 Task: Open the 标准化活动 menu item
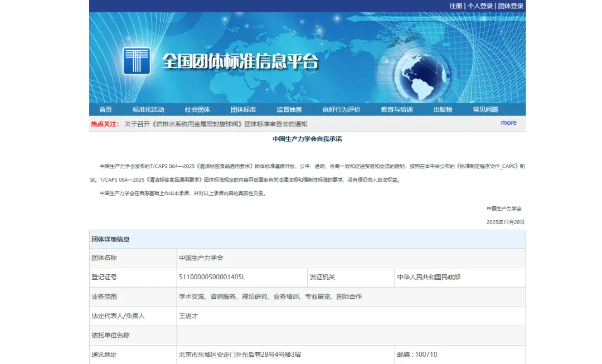[148, 110]
